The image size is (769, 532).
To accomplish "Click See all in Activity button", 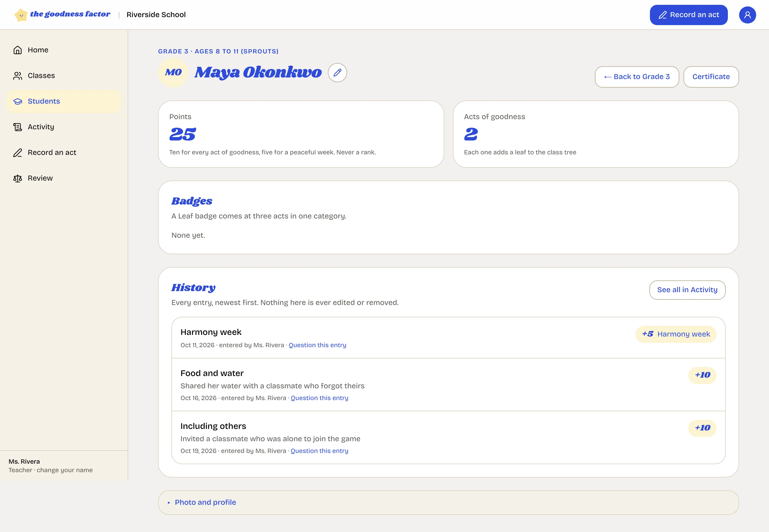I will coord(687,290).
